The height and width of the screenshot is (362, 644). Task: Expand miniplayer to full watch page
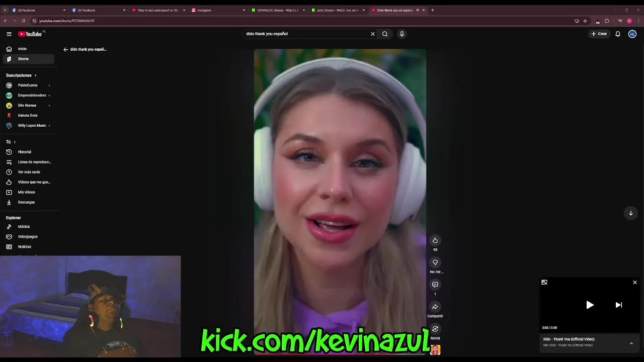pyautogui.click(x=544, y=283)
